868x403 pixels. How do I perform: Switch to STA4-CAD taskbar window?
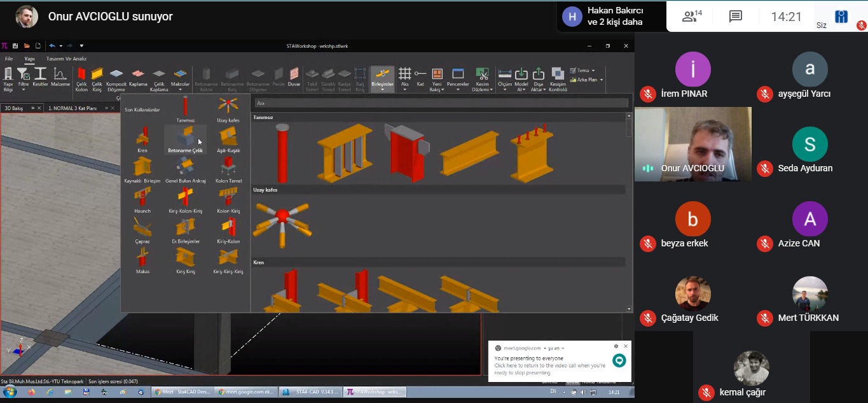tap(311, 392)
